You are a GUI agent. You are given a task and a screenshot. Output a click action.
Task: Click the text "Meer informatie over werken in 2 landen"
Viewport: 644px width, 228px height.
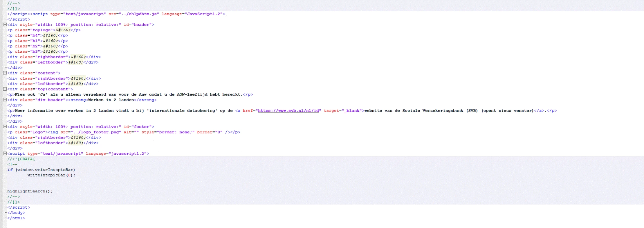[x=64, y=111]
